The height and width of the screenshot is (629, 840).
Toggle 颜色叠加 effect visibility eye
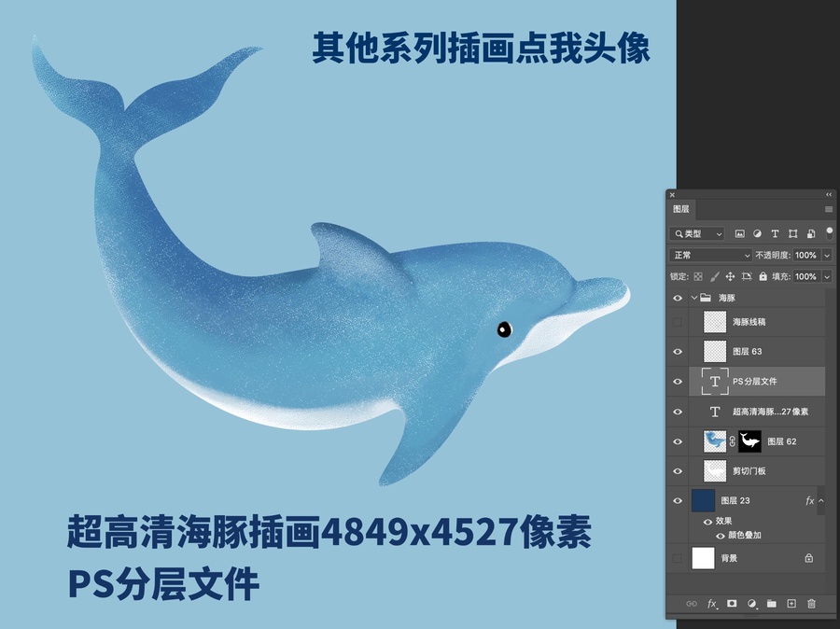click(x=720, y=536)
